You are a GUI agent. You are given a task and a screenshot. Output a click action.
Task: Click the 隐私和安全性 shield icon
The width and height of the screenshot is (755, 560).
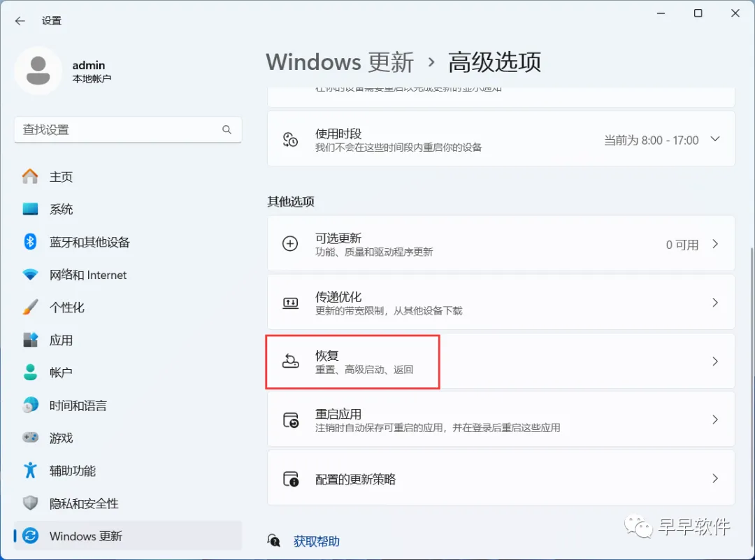point(30,503)
